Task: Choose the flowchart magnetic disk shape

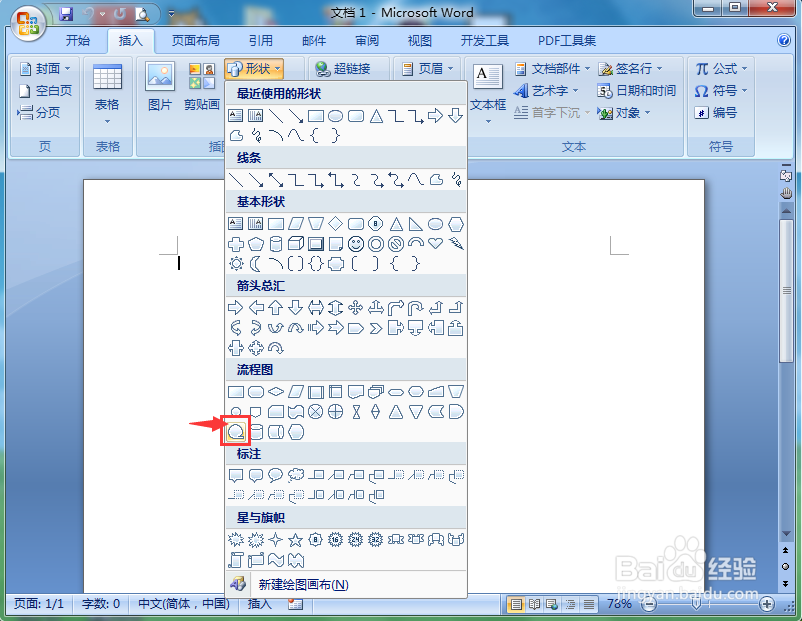Action: (x=256, y=432)
